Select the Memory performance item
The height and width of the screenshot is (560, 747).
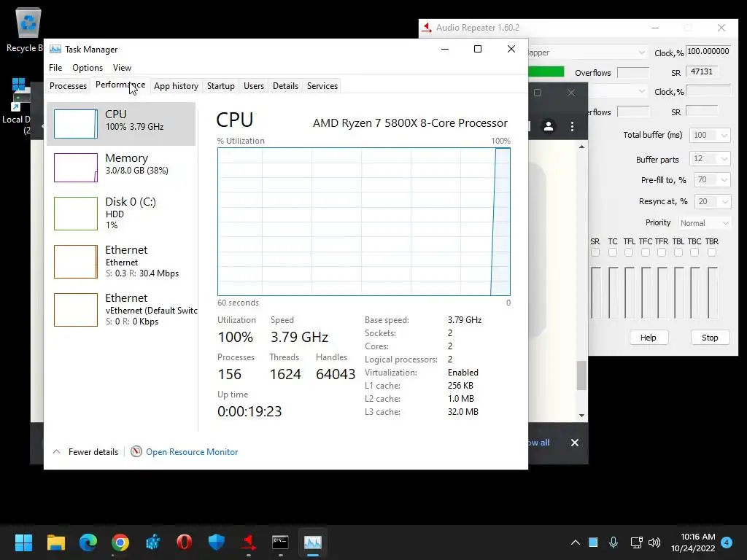click(x=121, y=167)
